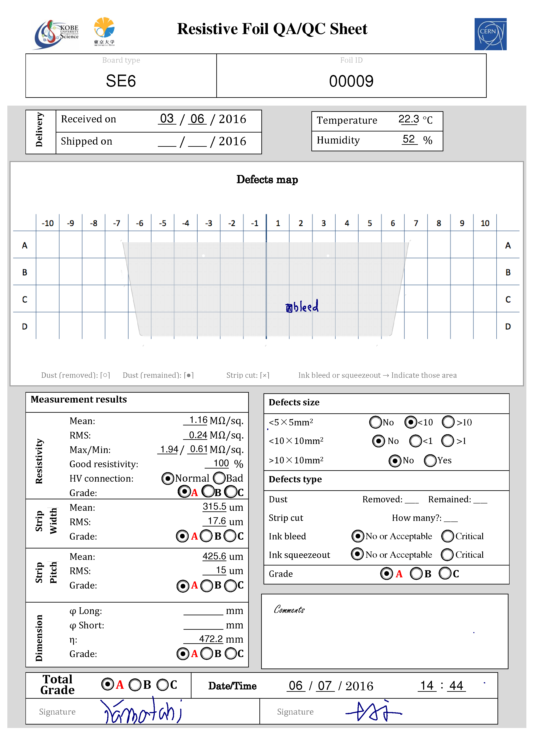Click the left signature field
The image size is (535, 756).
[143, 711]
